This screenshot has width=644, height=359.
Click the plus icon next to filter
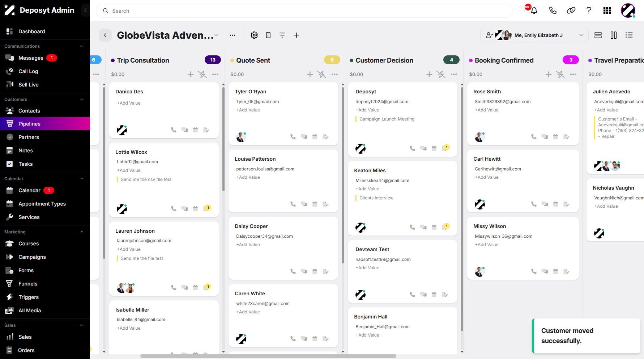click(297, 35)
